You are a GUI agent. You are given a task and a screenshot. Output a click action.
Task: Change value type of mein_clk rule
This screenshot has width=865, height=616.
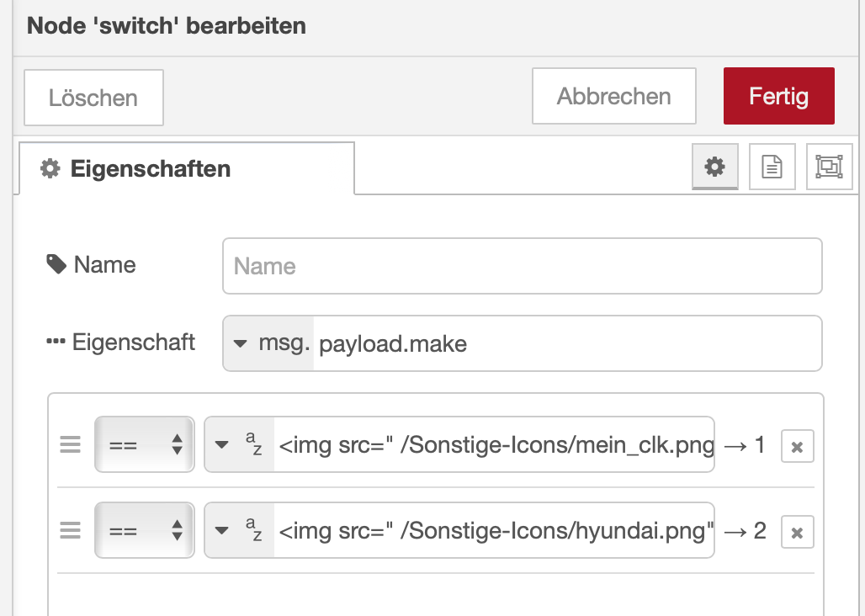[x=239, y=444]
